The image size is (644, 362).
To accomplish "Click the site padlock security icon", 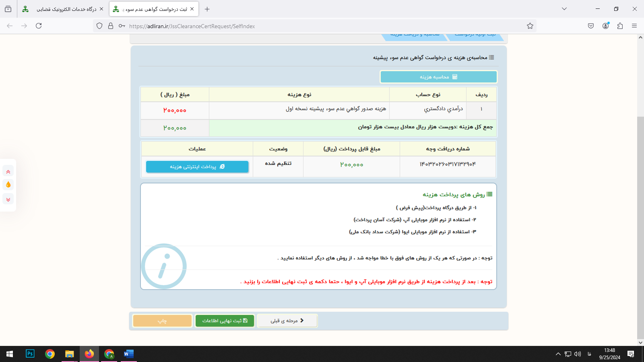I will point(111,26).
